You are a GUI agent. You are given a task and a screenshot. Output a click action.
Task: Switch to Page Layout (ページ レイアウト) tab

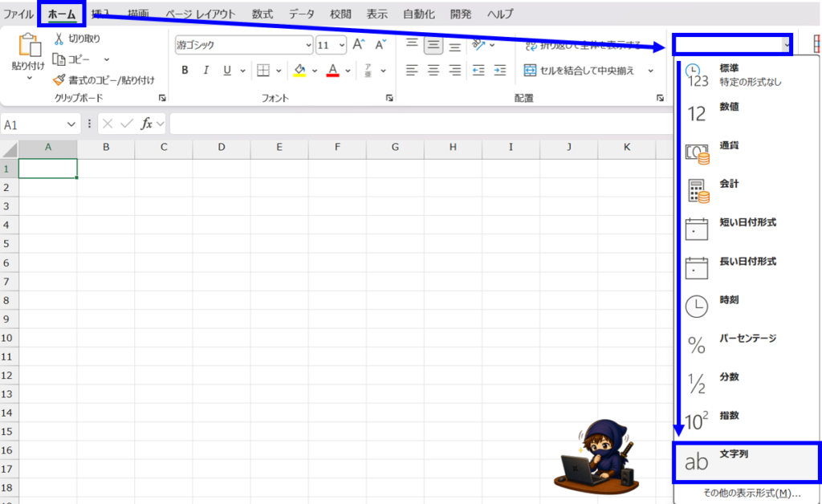point(201,14)
